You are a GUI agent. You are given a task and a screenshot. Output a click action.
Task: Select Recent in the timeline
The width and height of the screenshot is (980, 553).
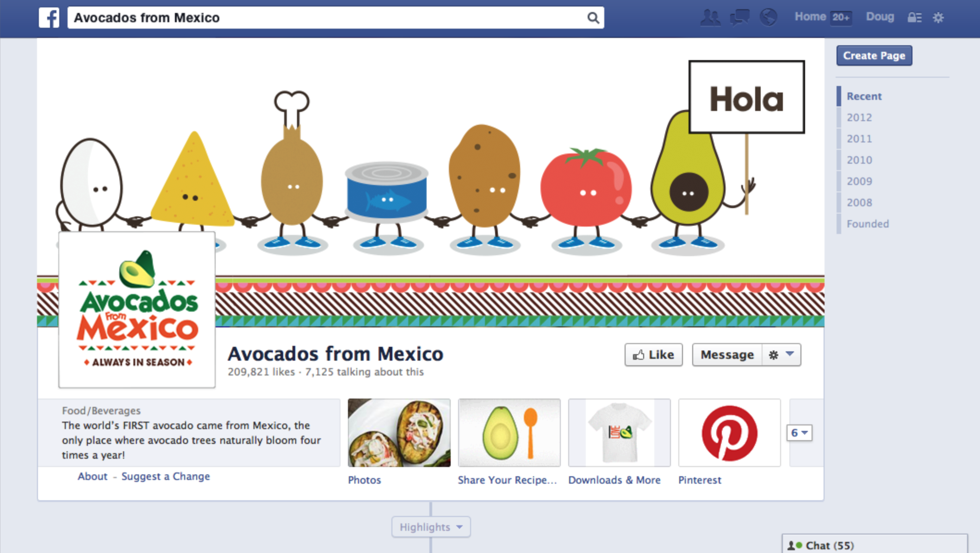click(x=864, y=96)
